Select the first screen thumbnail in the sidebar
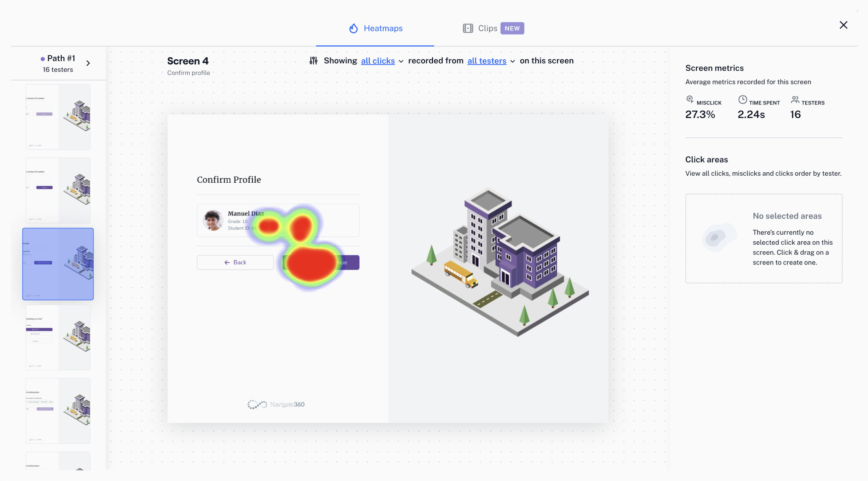This screenshot has height=481, width=868. coord(58,117)
